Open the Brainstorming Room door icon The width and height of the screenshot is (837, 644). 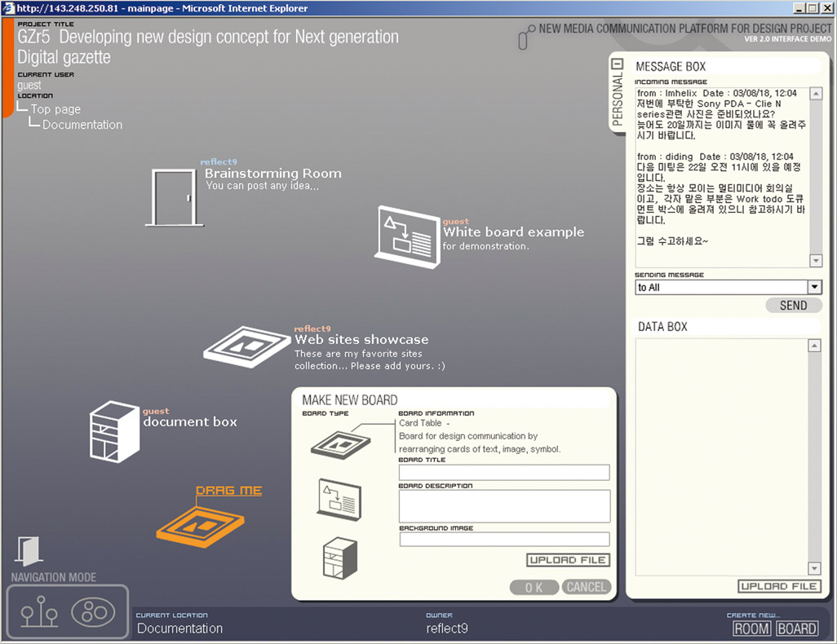(175, 196)
